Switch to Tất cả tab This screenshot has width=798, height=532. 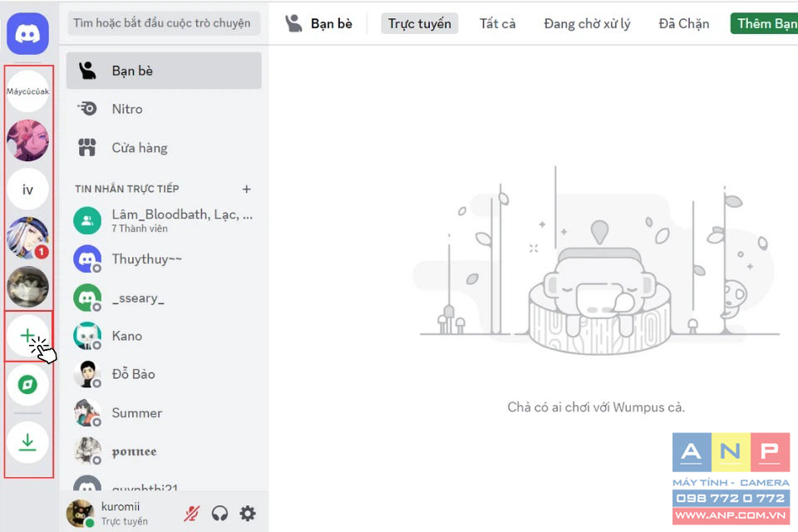coord(497,23)
